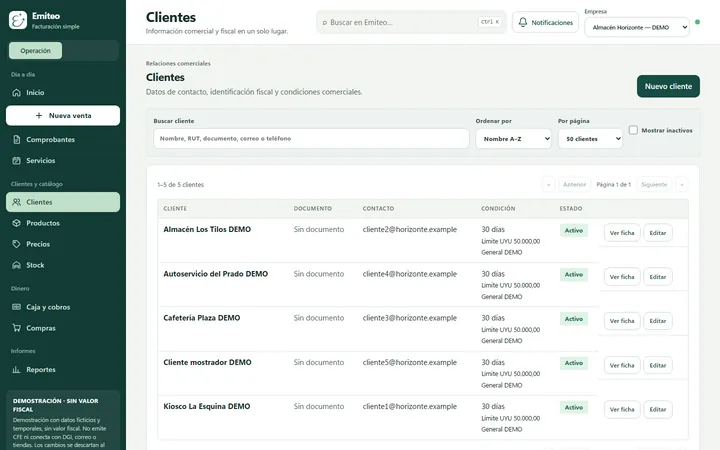
Task: Click the Activo badge for Cliente mostrador DEMO
Action: pyautogui.click(x=574, y=363)
